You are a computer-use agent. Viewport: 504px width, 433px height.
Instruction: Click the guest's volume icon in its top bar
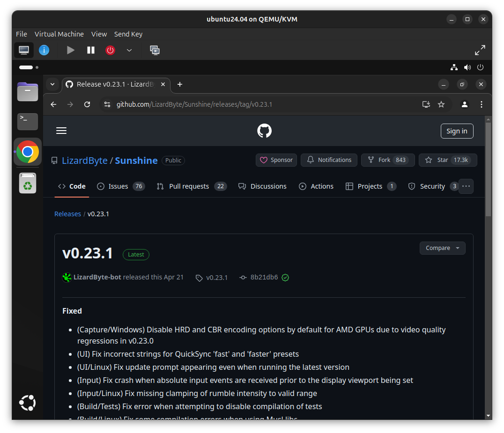[x=467, y=67]
